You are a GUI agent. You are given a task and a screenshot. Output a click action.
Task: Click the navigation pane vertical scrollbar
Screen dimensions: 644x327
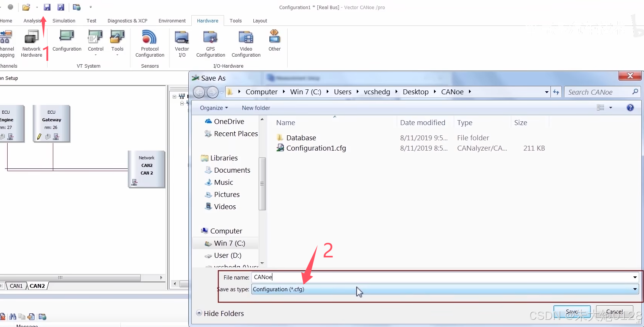tap(262, 183)
